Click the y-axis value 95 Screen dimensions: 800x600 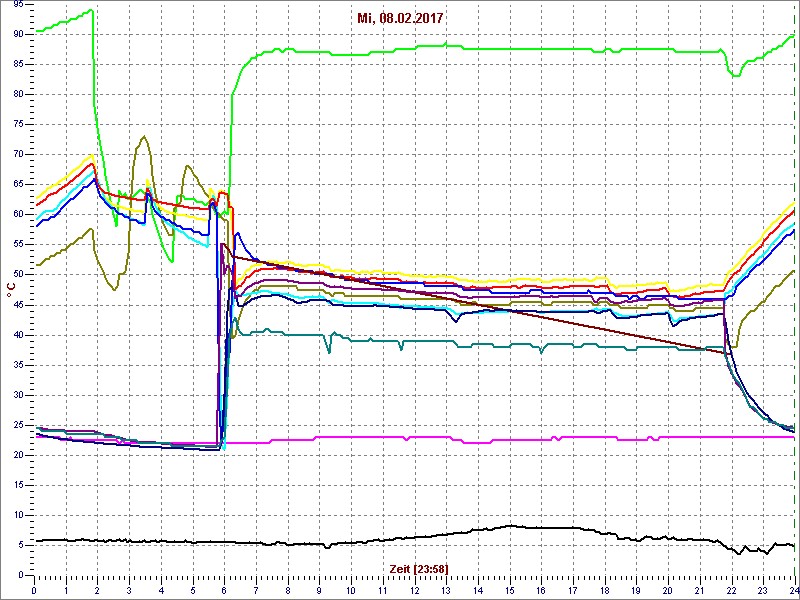(19, 4)
